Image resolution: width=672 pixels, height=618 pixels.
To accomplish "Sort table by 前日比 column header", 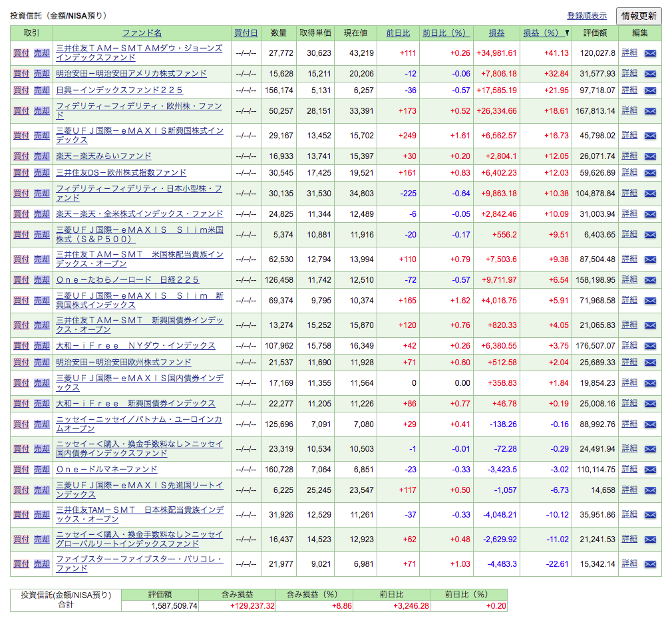I will click(x=398, y=33).
